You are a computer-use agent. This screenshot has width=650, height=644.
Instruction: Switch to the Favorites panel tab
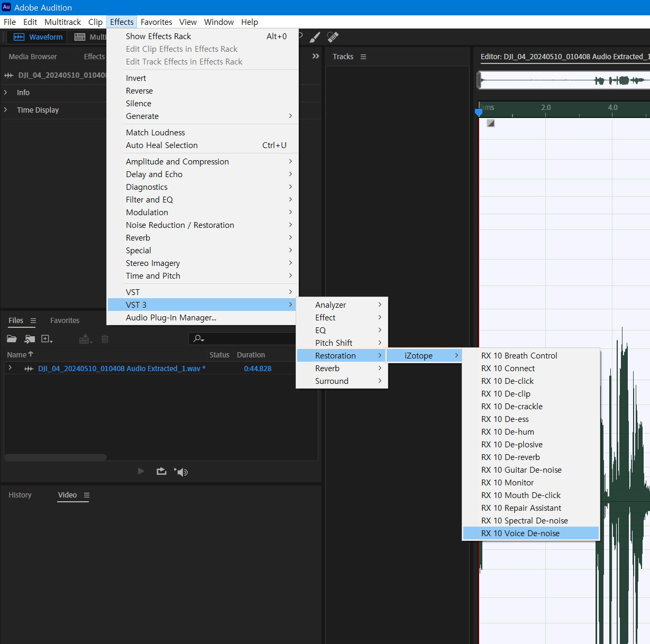point(65,321)
